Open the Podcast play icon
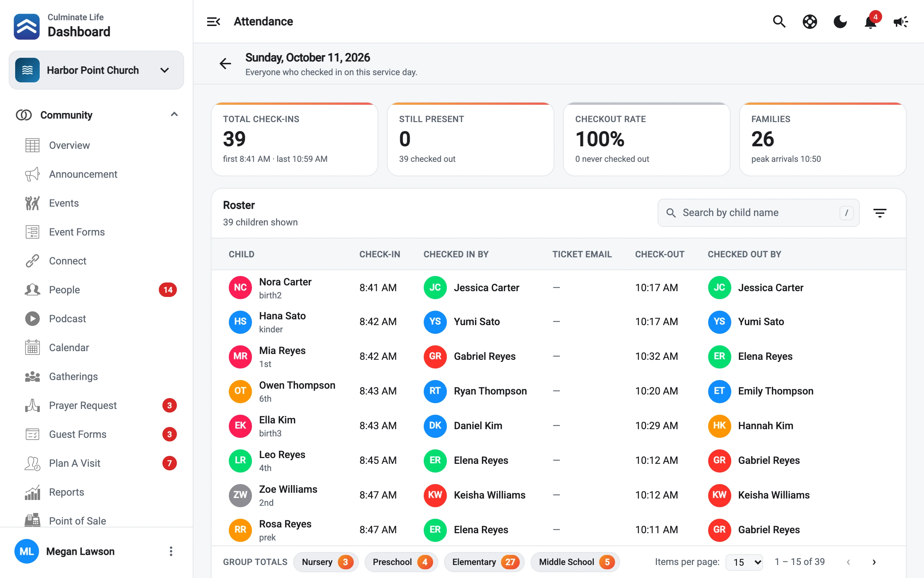The height and width of the screenshot is (578, 924). tap(32, 318)
